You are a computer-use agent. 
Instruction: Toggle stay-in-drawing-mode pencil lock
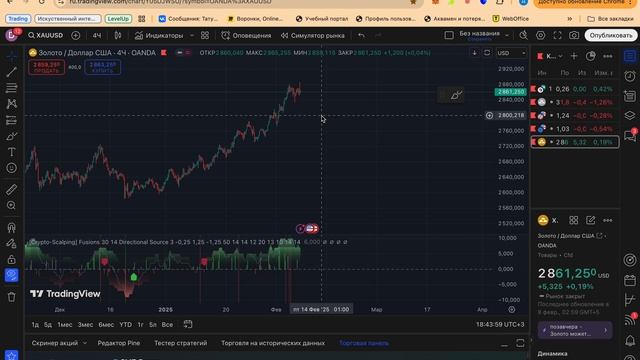click(11, 243)
